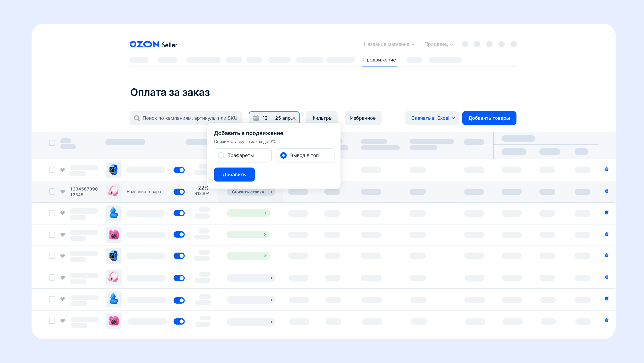The height and width of the screenshot is (363, 644).
Task: Open the camera thumbnail in the last row
Action: pos(113,321)
